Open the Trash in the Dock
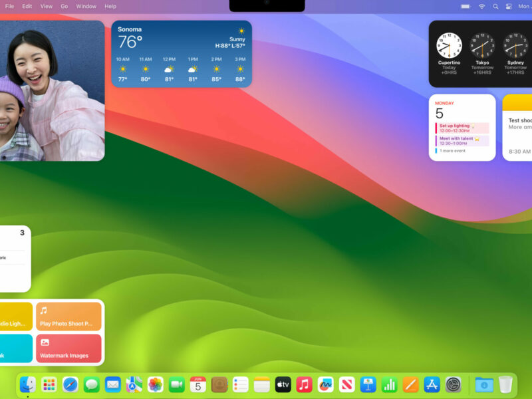This screenshot has width=532, height=399. (505, 385)
